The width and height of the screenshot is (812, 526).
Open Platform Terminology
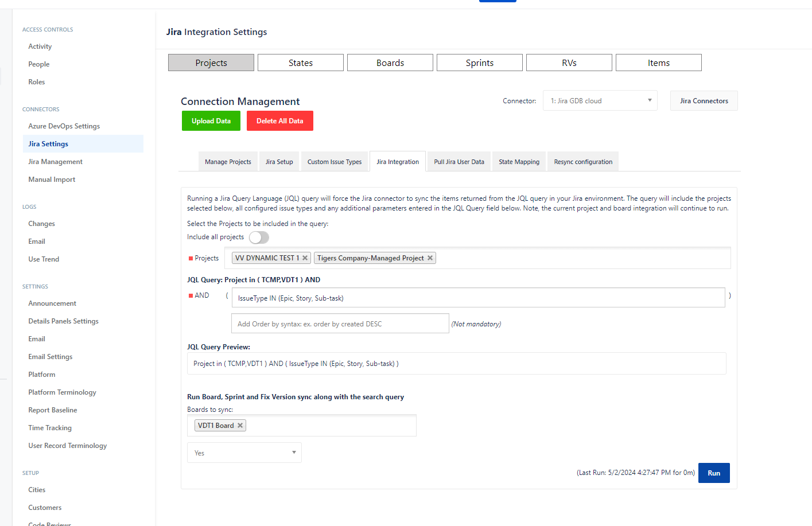click(63, 392)
